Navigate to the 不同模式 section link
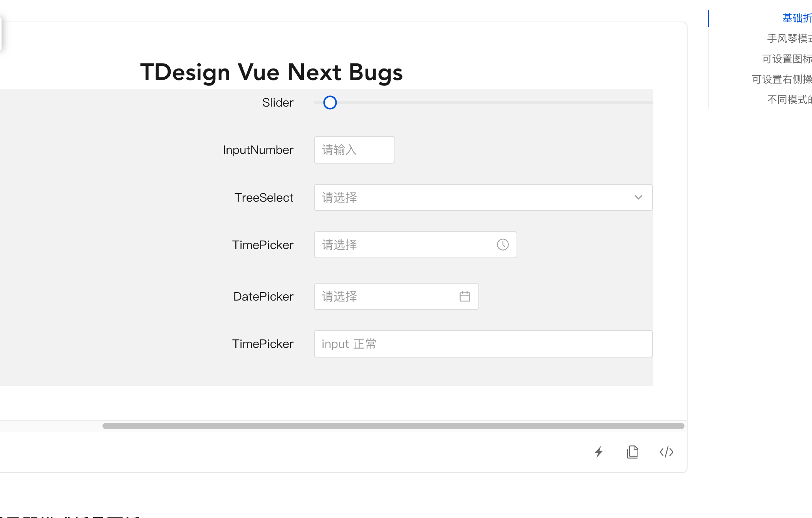The width and height of the screenshot is (812, 518). point(789,100)
